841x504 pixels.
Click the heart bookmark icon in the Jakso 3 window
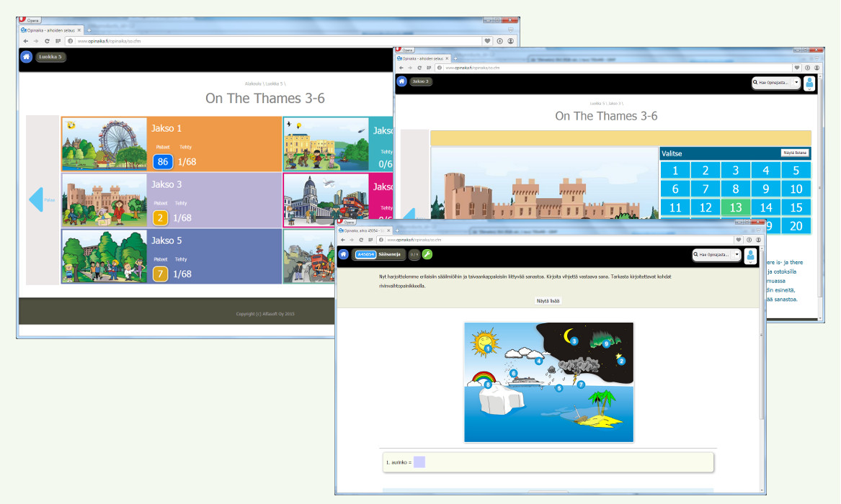pyautogui.click(x=797, y=68)
